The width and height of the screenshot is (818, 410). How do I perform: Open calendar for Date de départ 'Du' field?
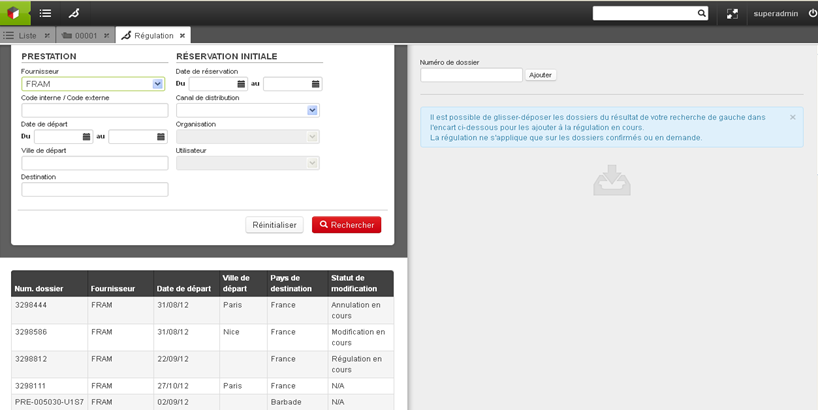87,137
